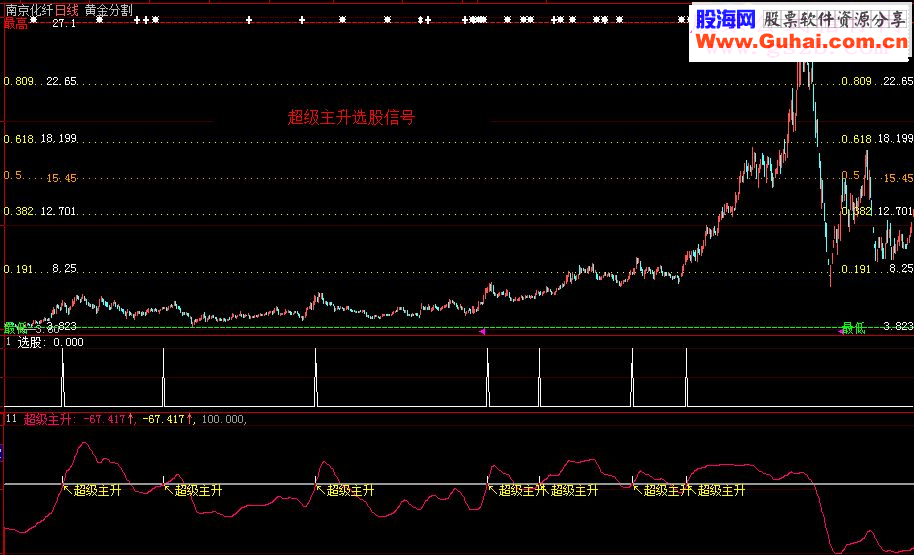Click magenta triangle marker beside right 最低 label
This screenshot has height=555, width=914.
pyautogui.click(x=841, y=331)
